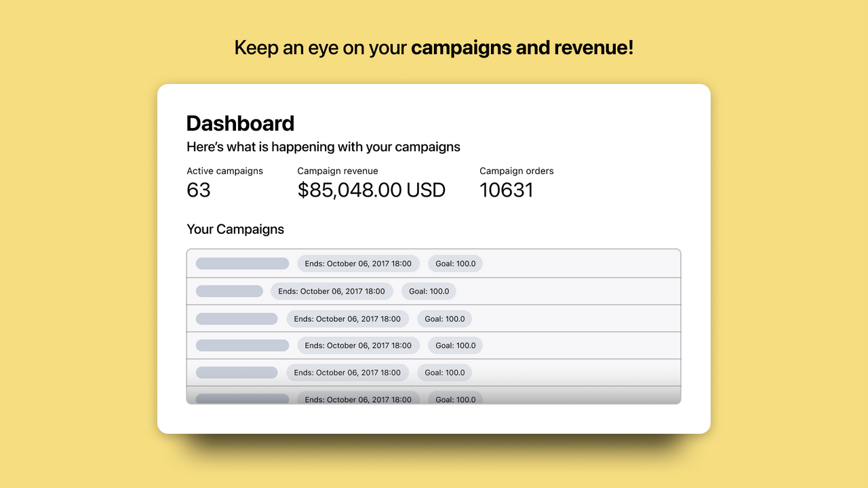Select the first campaign's name placeholder bar
The image size is (868, 488).
241,263
